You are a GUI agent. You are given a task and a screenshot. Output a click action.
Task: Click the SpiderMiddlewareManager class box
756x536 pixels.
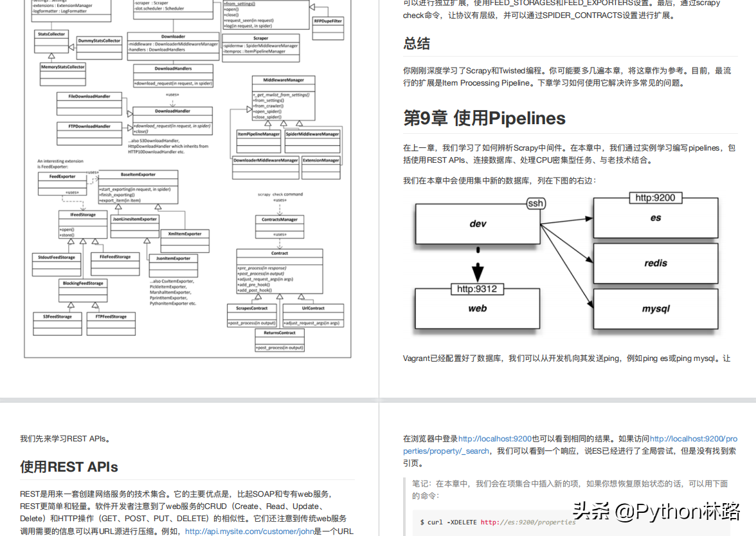[312, 142]
